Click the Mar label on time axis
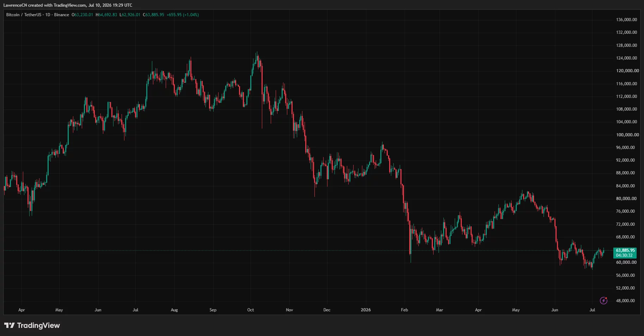644x336 pixels. (x=440, y=310)
